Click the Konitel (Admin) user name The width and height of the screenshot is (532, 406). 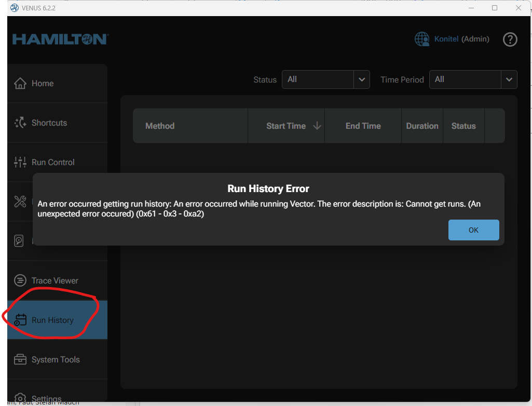pos(461,39)
